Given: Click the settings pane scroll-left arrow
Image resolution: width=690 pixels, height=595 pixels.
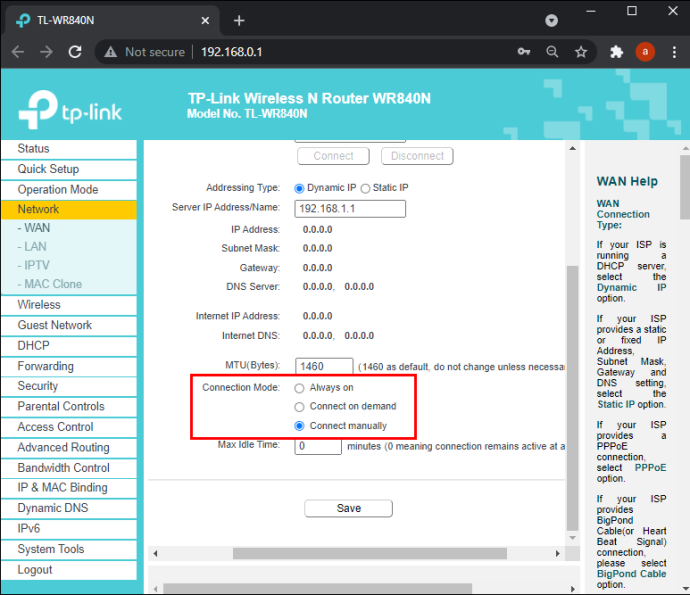Looking at the screenshot, I should point(155,554).
